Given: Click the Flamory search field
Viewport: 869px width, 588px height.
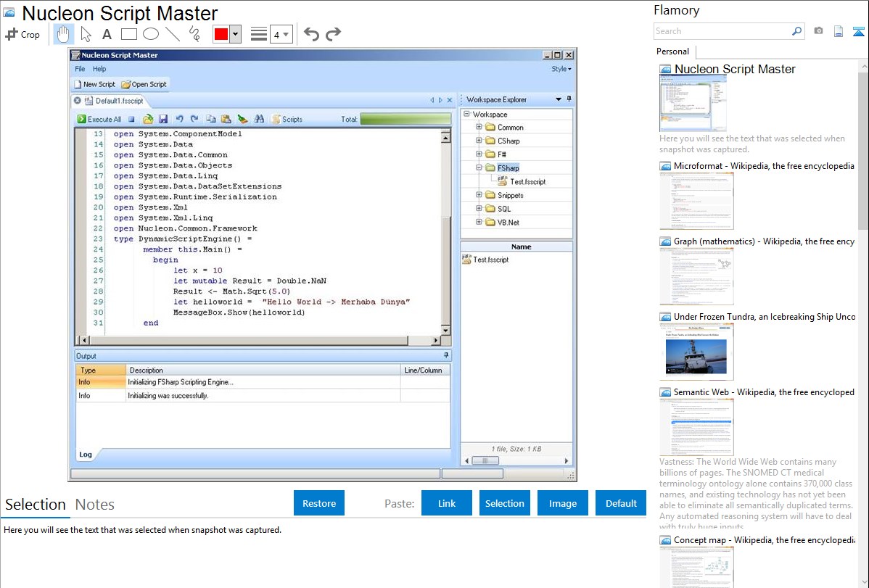Looking at the screenshot, I should [x=722, y=31].
